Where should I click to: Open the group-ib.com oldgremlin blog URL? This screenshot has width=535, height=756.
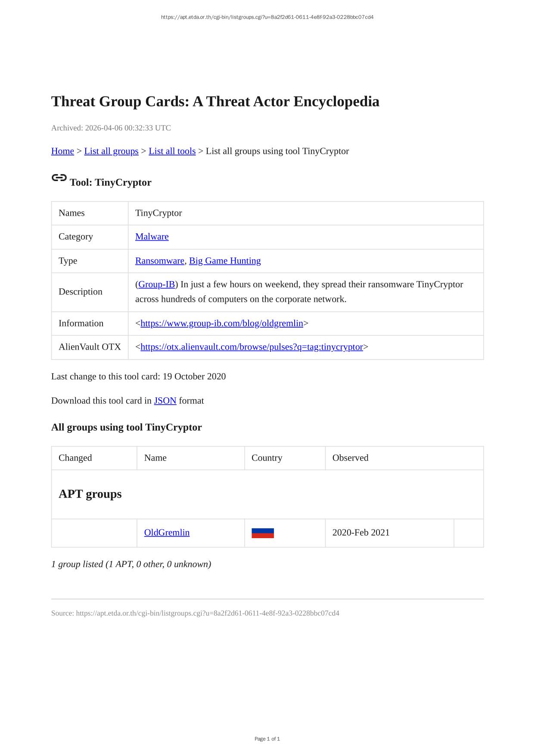[x=222, y=323]
